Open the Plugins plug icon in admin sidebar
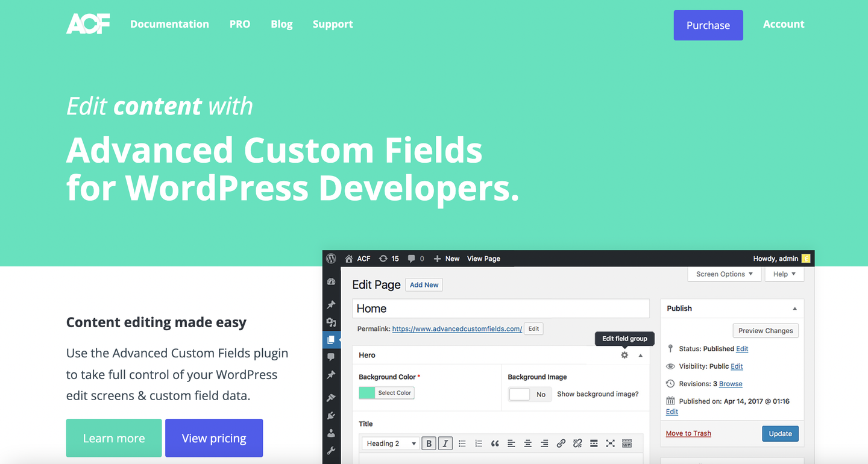868x464 pixels. click(x=331, y=415)
